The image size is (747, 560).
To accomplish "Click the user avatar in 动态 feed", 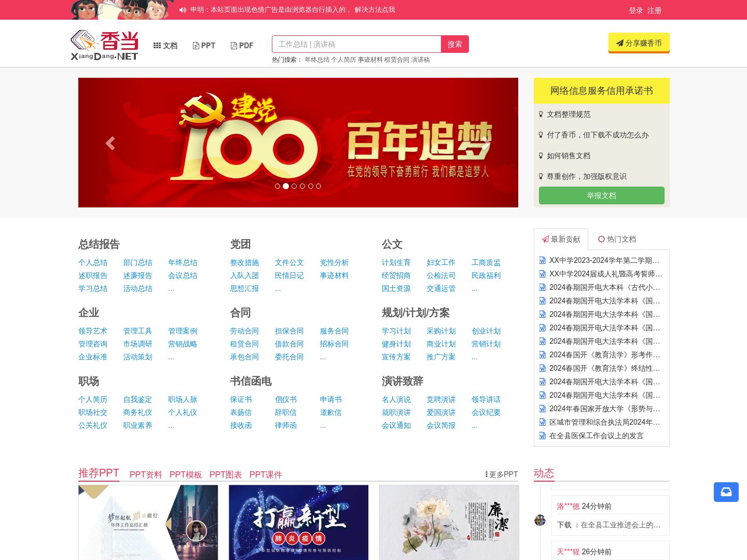I will [x=540, y=520].
